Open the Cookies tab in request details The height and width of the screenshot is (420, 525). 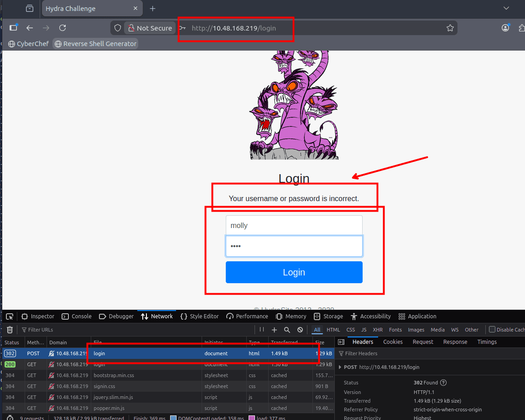393,342
